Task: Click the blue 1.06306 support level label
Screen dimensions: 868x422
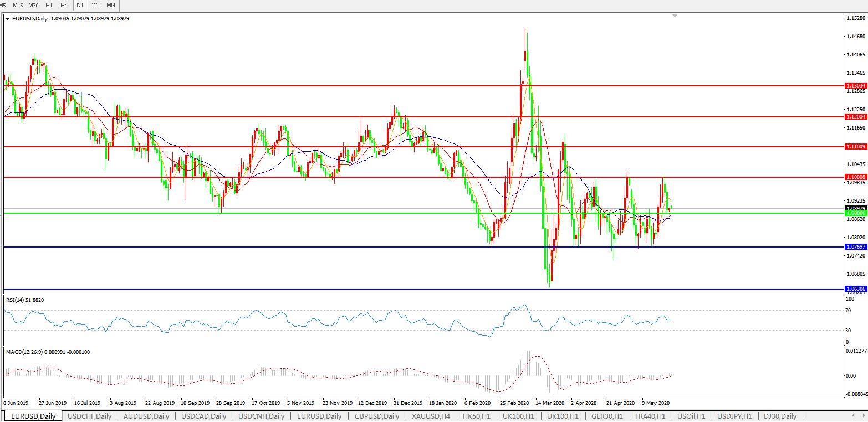Action: pyautogui.click(x=855, y=289)
